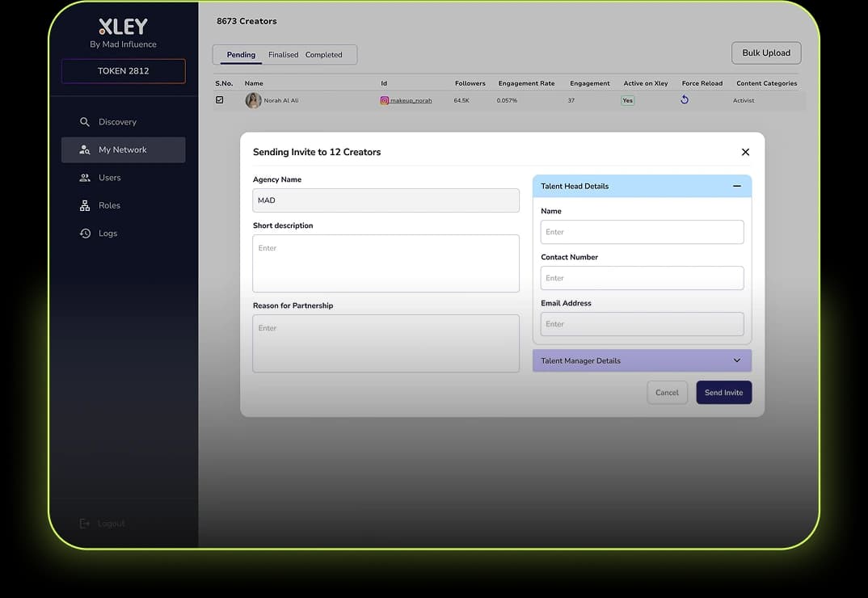
Task: Click the My Network person-search icon
Action: tap(85, 149)
